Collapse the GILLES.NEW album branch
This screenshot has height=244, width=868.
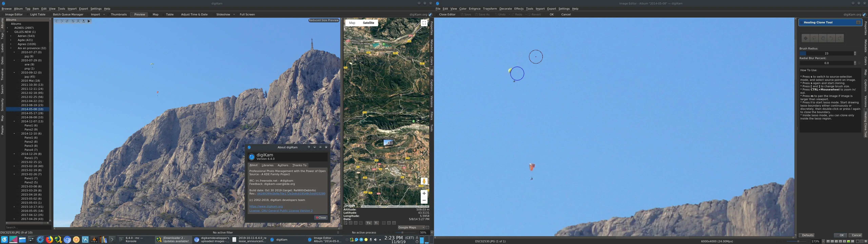pyautogui.click(x=7, y=32)
